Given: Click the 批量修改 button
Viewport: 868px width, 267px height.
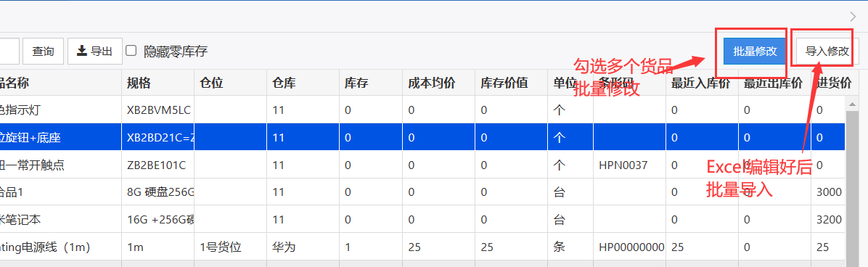Looking at the screenshot, I should click(x=755, y=52).
